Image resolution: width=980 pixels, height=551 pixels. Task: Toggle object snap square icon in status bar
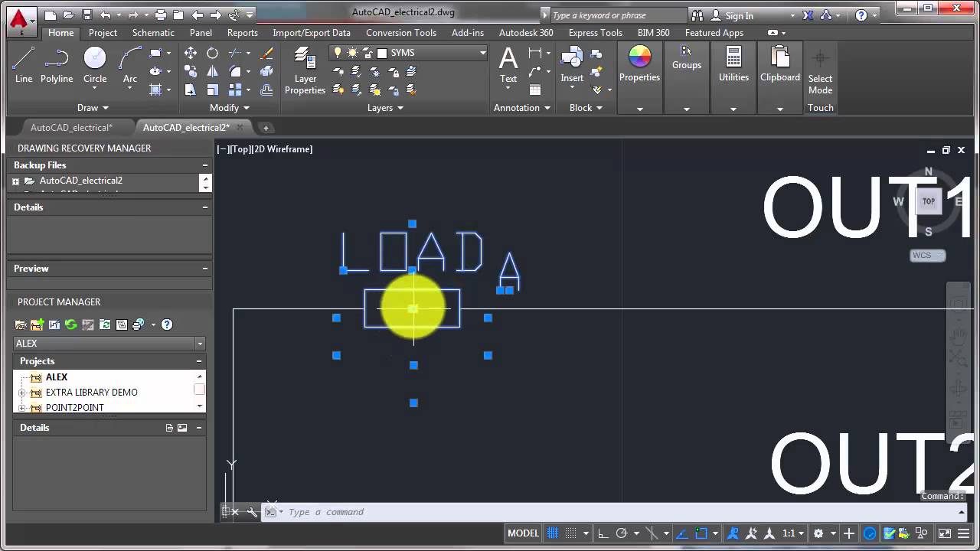(701, 533)
